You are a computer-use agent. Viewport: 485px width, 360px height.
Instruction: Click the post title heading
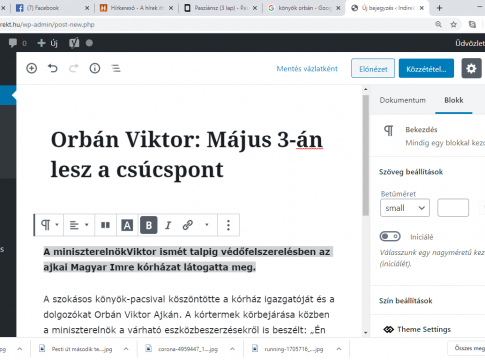point(187,154)
